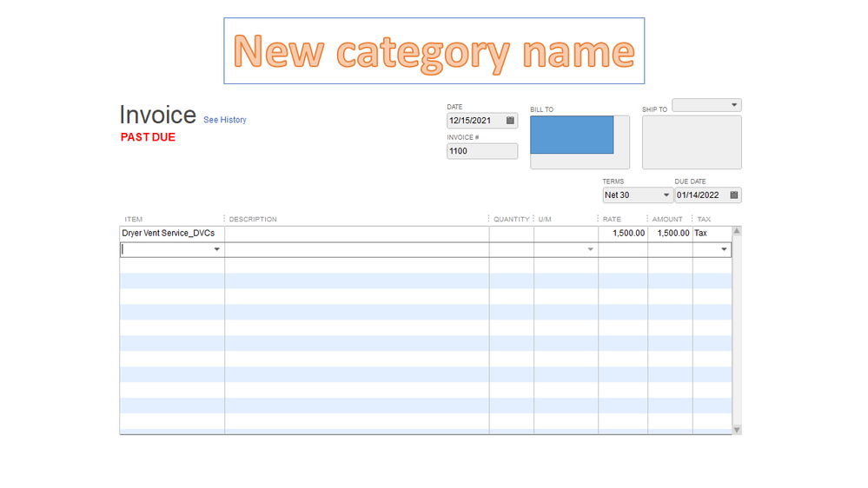Screen dimensions: 868x488
Task: Click the 1,500.00 rate cell
Action: point(623,234)
